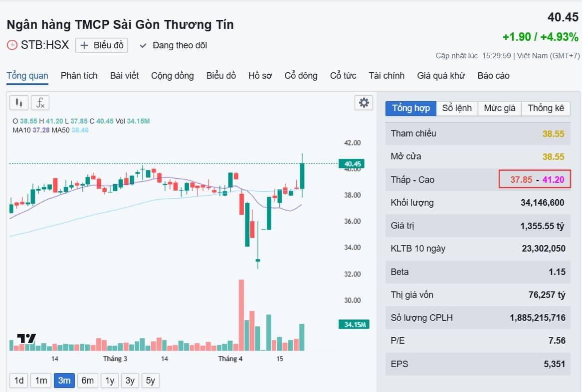
Task: Click the candlestick chart type icon
Action: coord(19,103)
